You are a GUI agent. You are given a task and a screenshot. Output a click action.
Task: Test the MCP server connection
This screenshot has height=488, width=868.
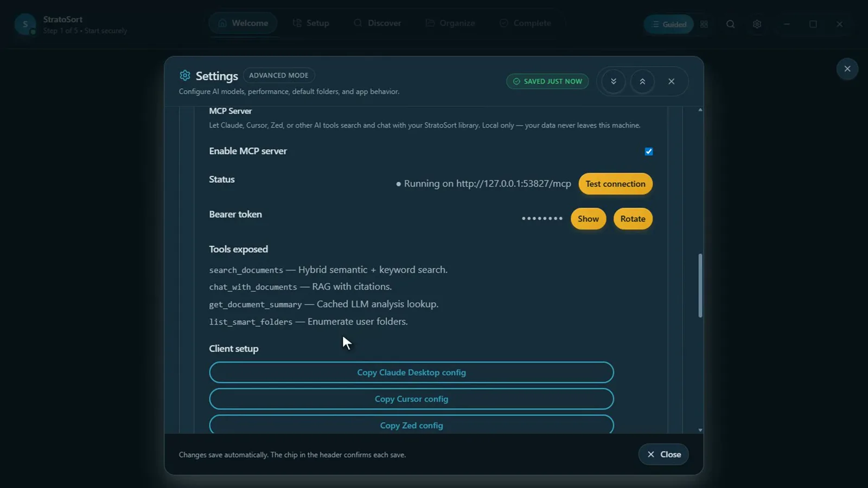tap(615, 184)
